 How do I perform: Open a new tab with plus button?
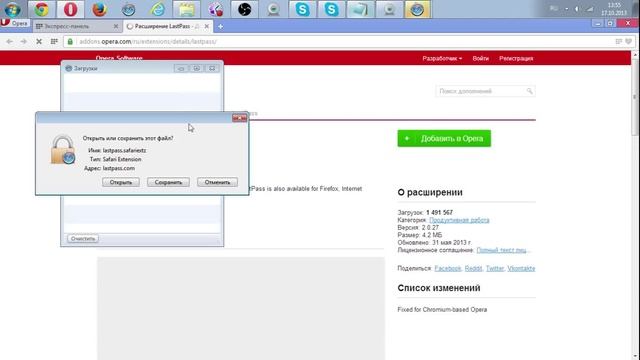[x=220, y=27]
